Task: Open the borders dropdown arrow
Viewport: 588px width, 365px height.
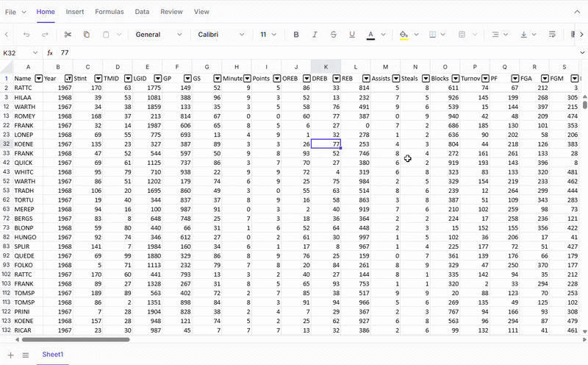Action: coord(443,35)
